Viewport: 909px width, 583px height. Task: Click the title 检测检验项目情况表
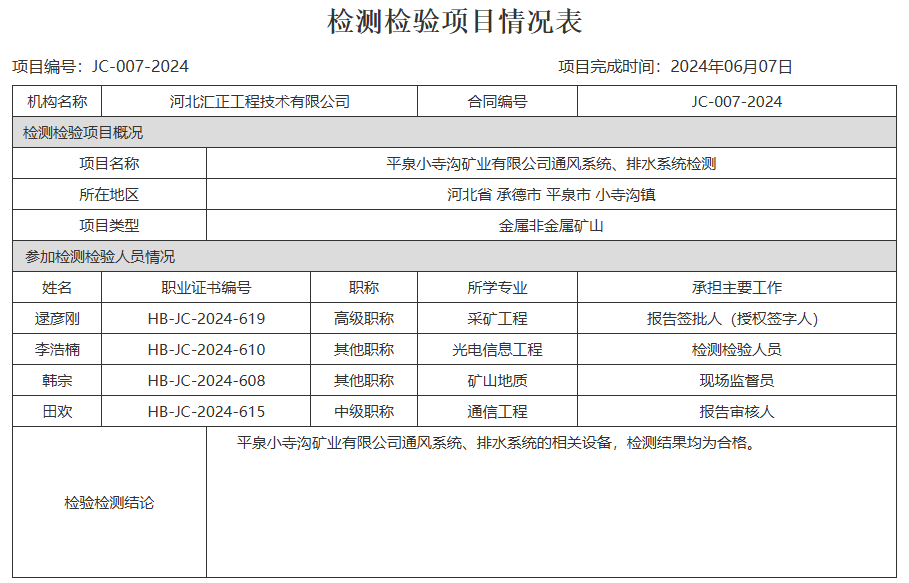click(x=454, y=22)
